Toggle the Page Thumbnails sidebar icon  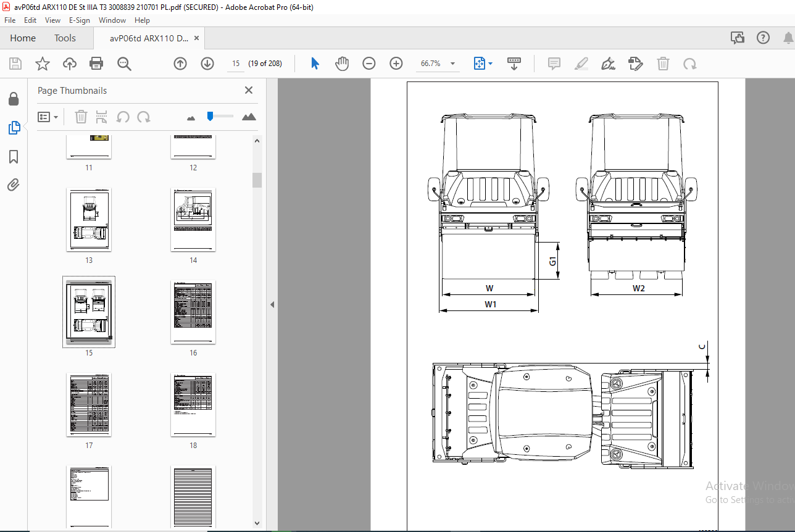click(x=14, y=128)
